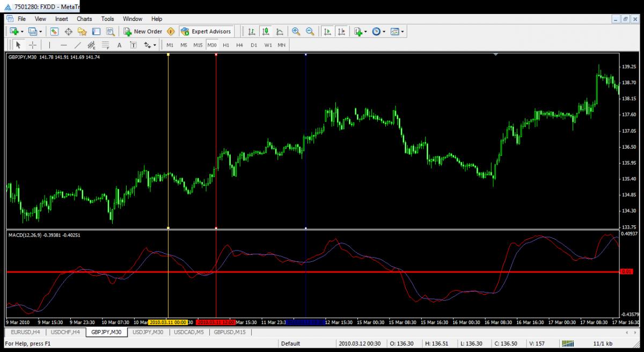
Task: Pick the horizontal line drawing tool
Action: click(64, 45)
